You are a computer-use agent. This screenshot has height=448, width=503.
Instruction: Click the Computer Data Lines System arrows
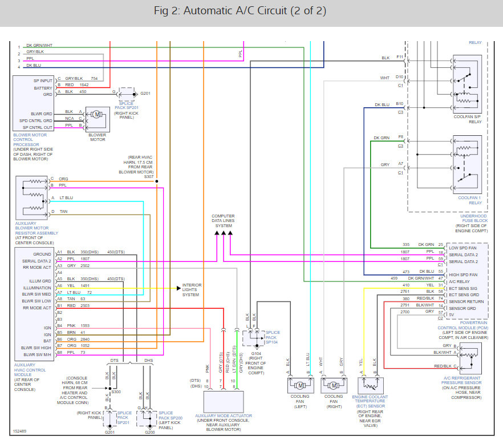tap(224, 233)
